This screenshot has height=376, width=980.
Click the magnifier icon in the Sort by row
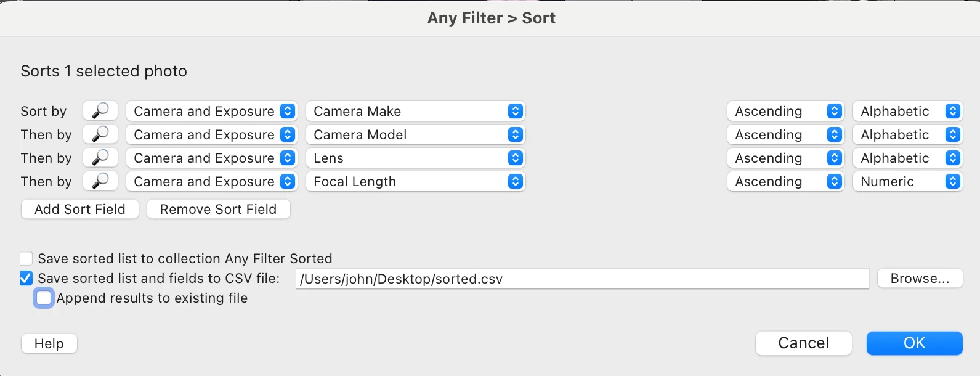[100, 111]
